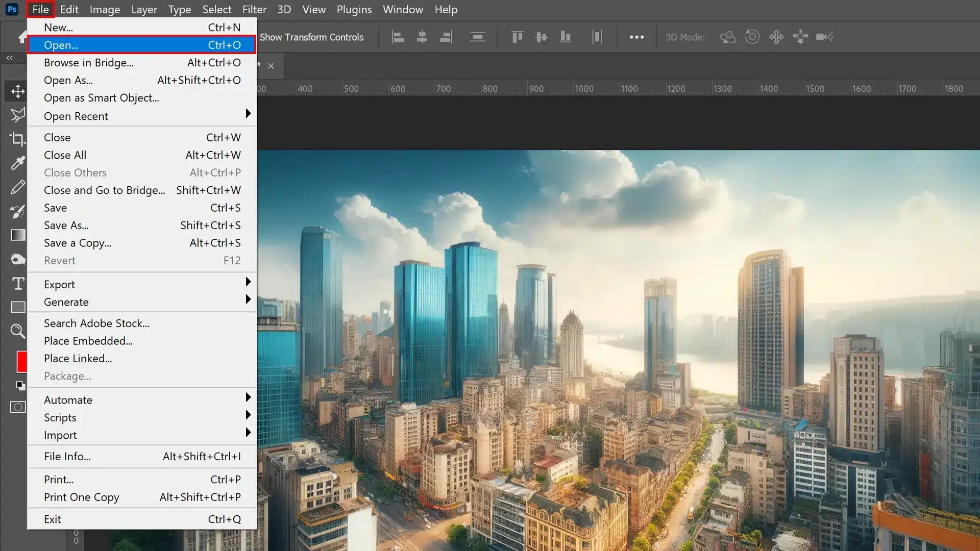The image size is (980, 551).
Task: Expand the Open Recent submenu
Action: pyautogui.click(x=142, y=116)
